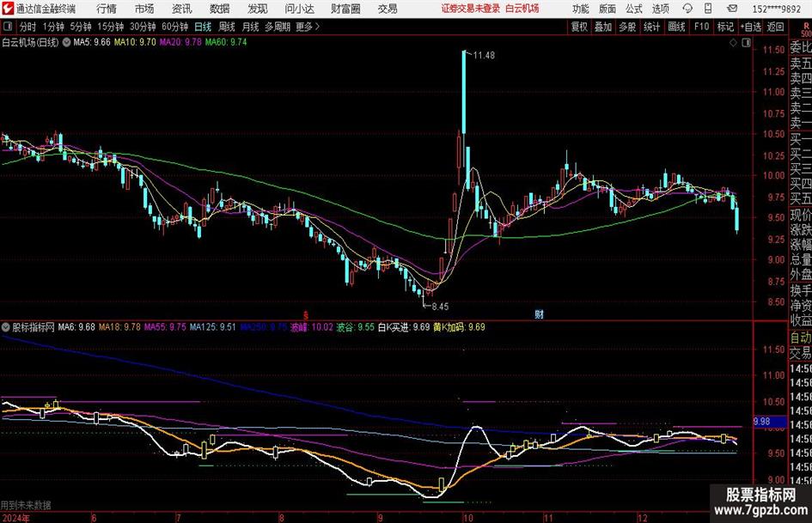Click the Tongdaxin app logo icon

pos(8,9)
